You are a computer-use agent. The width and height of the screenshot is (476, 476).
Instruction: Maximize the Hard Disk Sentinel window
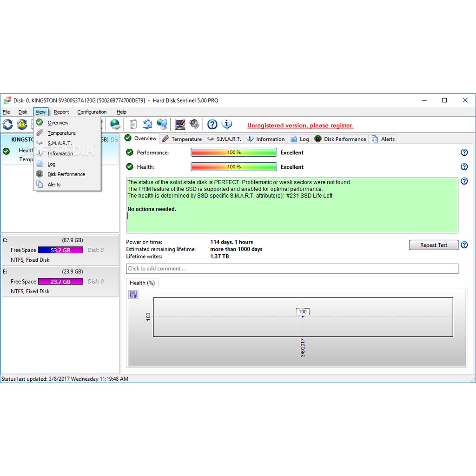[x=444, y=100]
